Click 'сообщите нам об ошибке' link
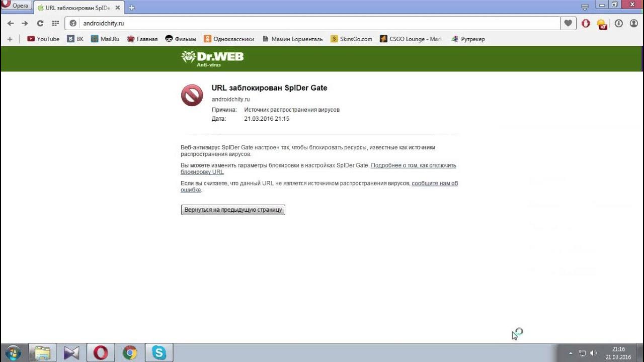Screen dimensions: 644x362 (435, 184)
